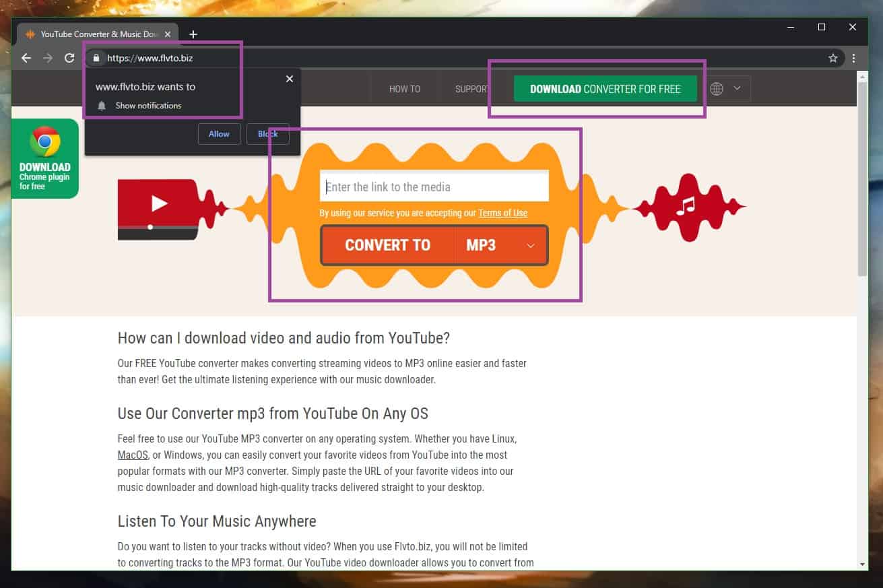Allow notifications from flvto.biz
883x588 pixels.
[219, 134]
